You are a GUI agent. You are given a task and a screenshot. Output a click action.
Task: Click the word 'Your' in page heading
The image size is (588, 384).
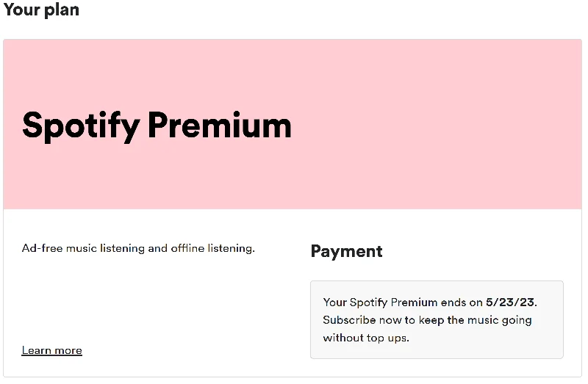coord(22,10)
